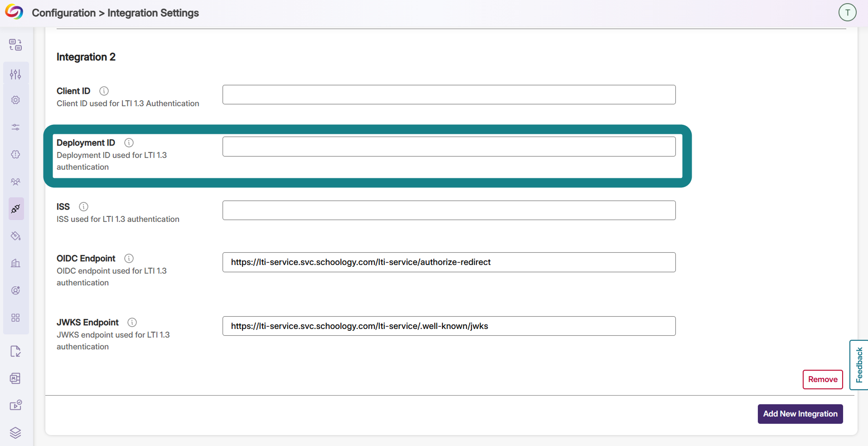Open the sliders configuration icon in sidebar
Image resolution: width=868 pixels, height=446 pixels.
pos(16,74)
